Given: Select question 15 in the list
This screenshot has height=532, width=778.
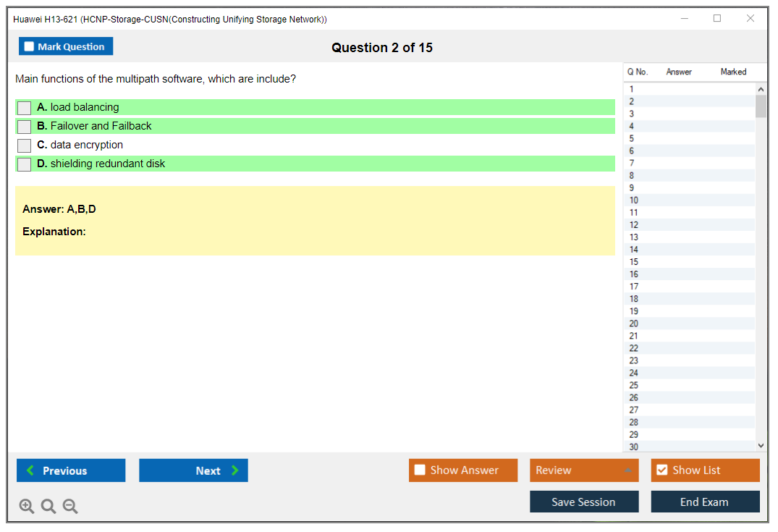Looking at the screenshot, I should point(634,262).
